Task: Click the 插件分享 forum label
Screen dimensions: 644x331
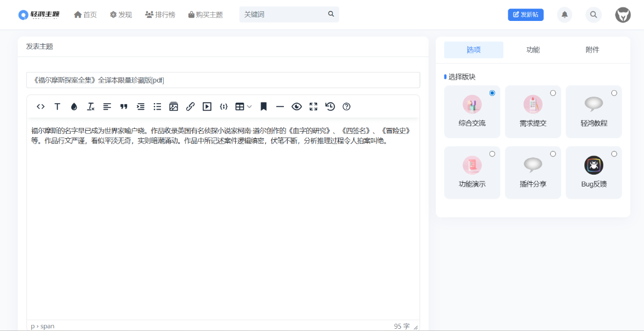Action: [533, 184]
